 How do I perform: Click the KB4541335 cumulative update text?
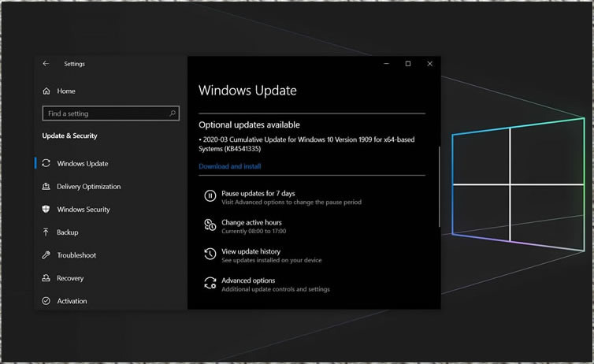point(306,144)
